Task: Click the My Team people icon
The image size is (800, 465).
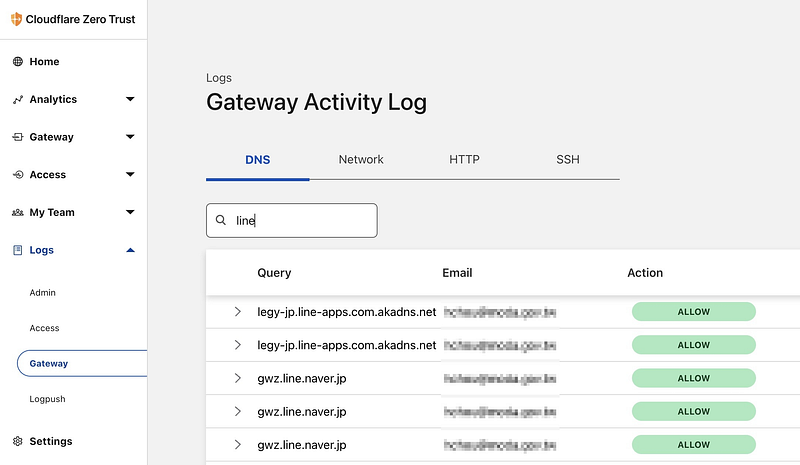Action: click(18, 212)
